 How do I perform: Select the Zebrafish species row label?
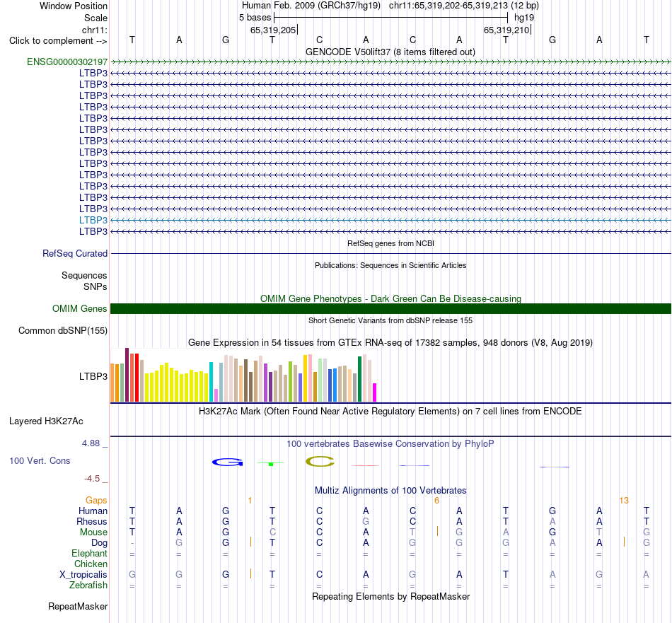point(88,586)
